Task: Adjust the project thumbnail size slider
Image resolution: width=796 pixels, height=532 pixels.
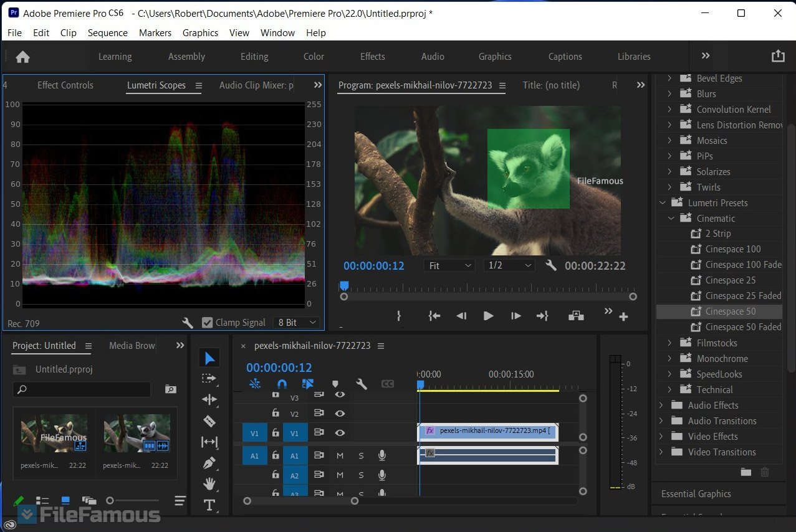Action: pos(110,500)
